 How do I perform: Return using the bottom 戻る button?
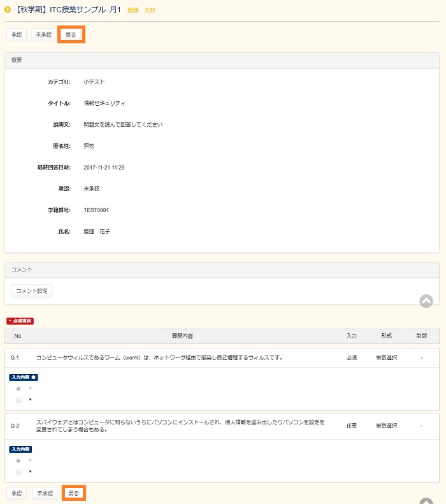[x=74, y=493]
